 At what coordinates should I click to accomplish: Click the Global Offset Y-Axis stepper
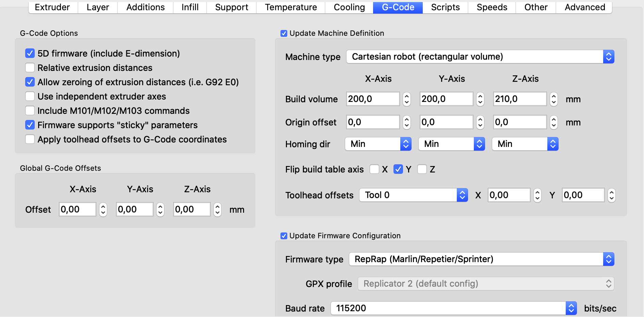[x=160, y=210]
